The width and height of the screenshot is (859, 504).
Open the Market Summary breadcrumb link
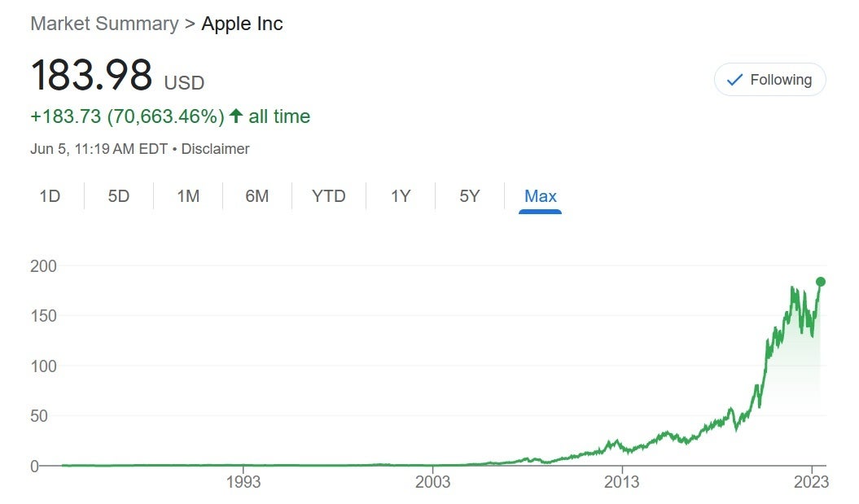tap(104, 24)
